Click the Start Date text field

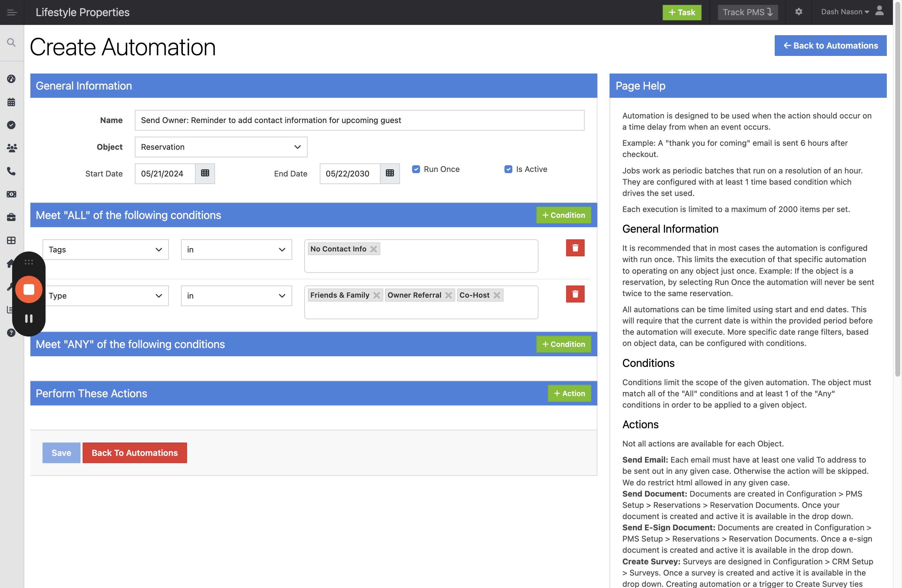point(165,174)
